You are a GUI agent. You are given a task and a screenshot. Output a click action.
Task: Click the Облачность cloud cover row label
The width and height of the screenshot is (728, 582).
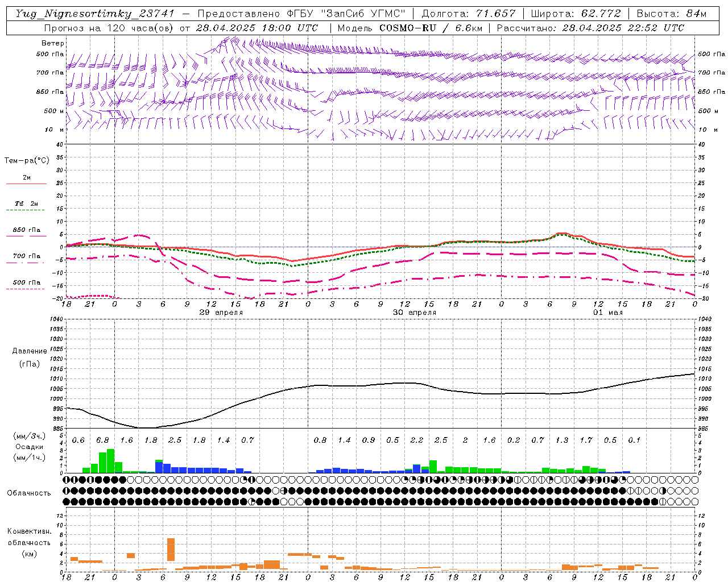[x=29, y=493]
